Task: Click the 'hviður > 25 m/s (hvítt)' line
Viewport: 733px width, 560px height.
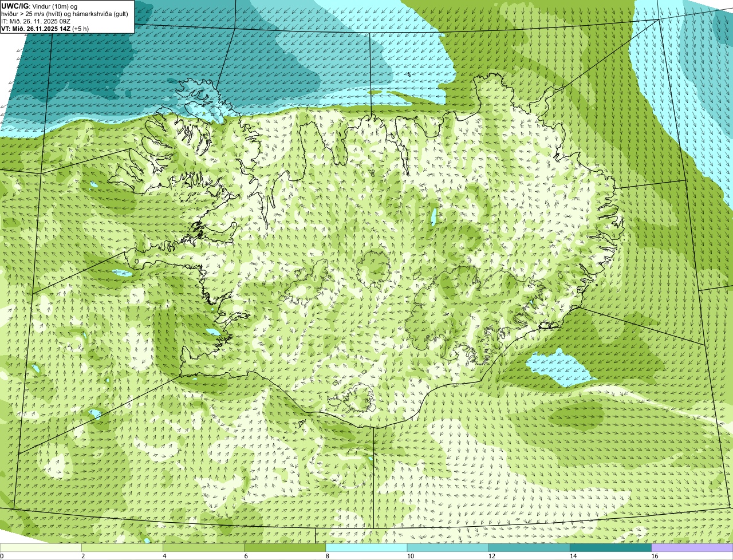Action: pos(65,13)
